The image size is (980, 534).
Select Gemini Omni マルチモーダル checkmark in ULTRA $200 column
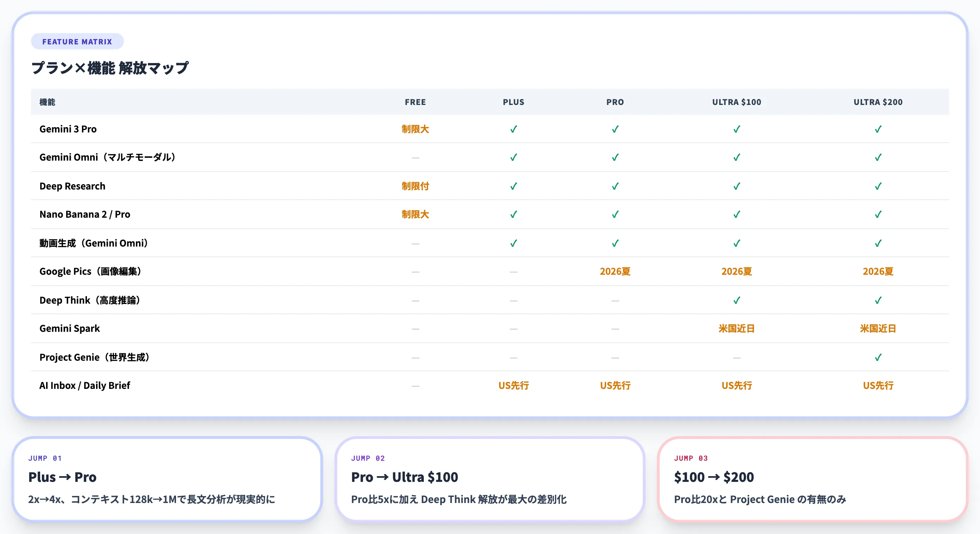tap(878, 157)
